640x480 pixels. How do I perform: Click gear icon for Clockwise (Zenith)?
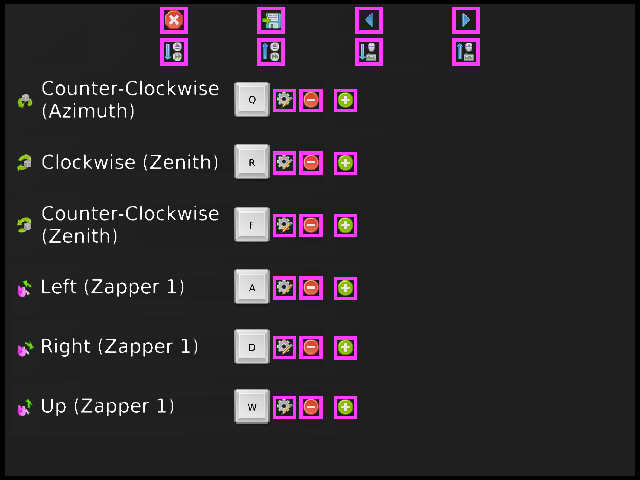(x=285, y=163)
